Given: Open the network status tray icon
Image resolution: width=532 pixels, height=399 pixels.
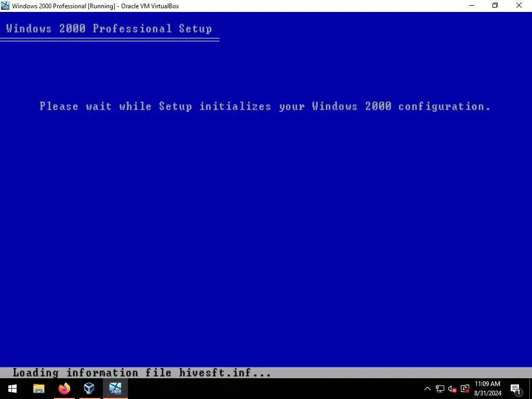Looking at the screenshot, I should pyautogui.click(x=440, y=389).
